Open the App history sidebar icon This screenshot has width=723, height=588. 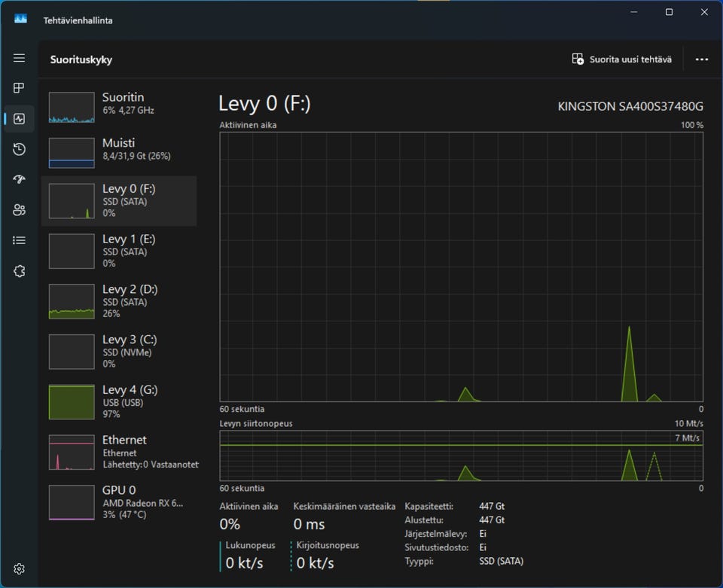[20, 149]
